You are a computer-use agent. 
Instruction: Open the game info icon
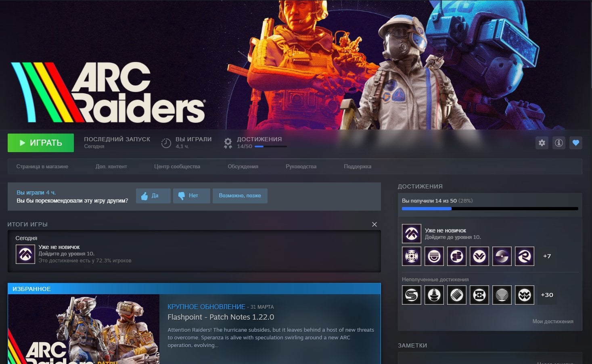(x=559, y=143)
